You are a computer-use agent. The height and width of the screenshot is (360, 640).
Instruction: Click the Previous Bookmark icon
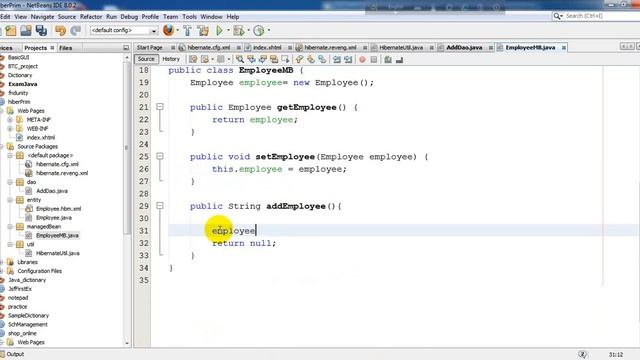300,60
